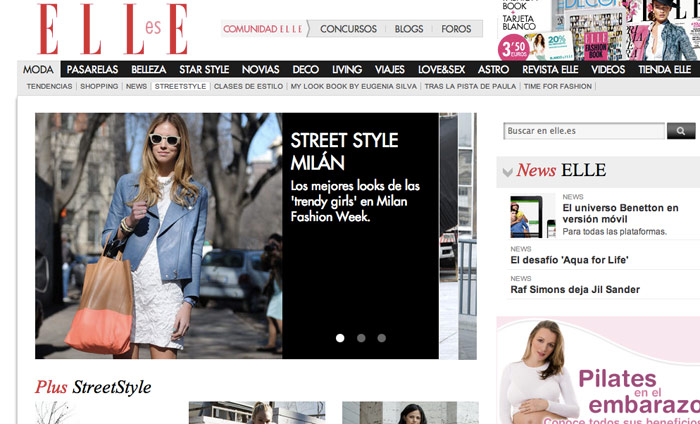Open 'Raf Simons deja Jil Sander' article

574,290
